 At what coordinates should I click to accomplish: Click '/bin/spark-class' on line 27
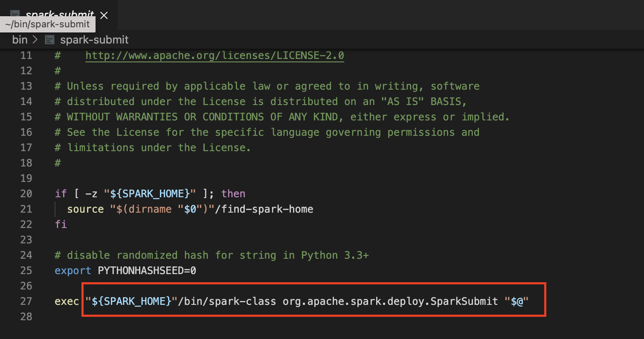227,301
